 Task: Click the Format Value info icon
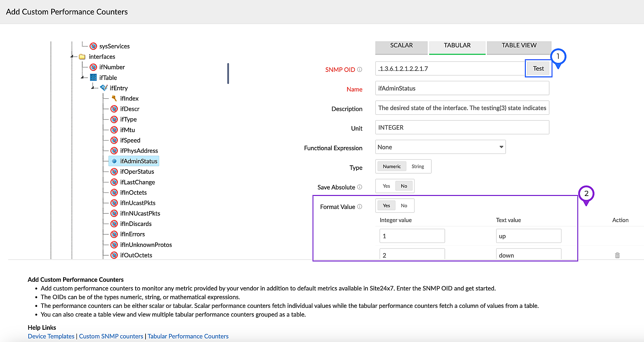point(360,207)
